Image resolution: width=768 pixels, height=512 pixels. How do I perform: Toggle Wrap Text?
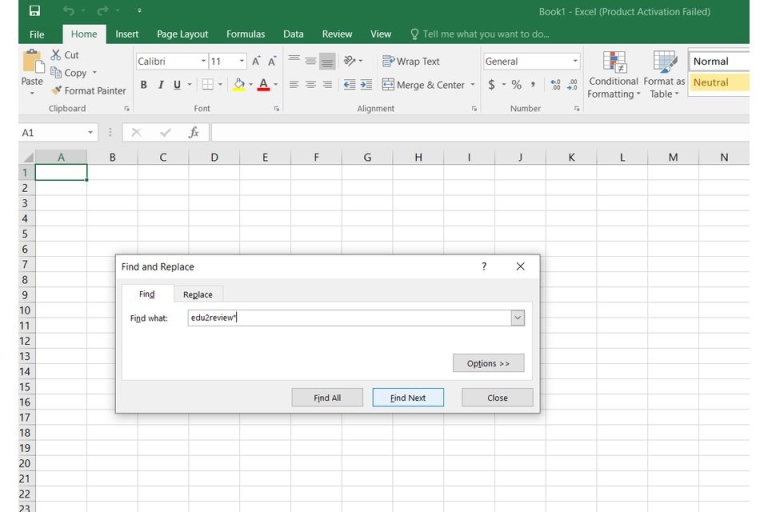411,61
